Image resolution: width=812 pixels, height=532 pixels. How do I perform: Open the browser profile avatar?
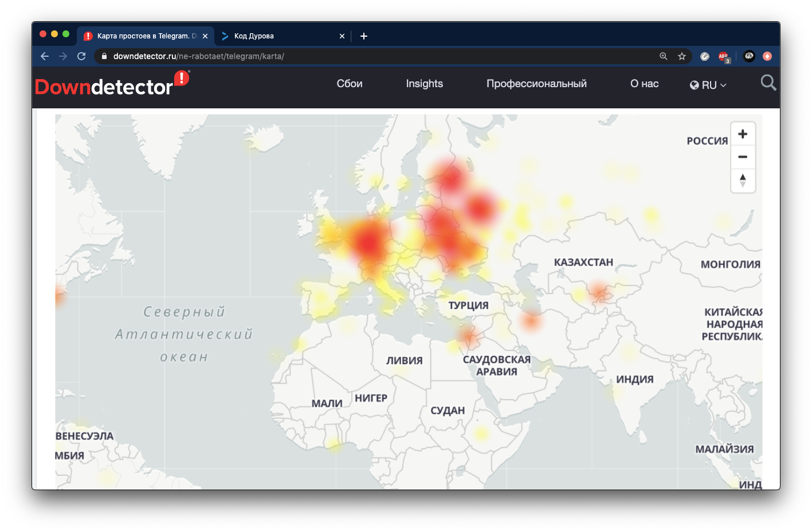[748, 56]
